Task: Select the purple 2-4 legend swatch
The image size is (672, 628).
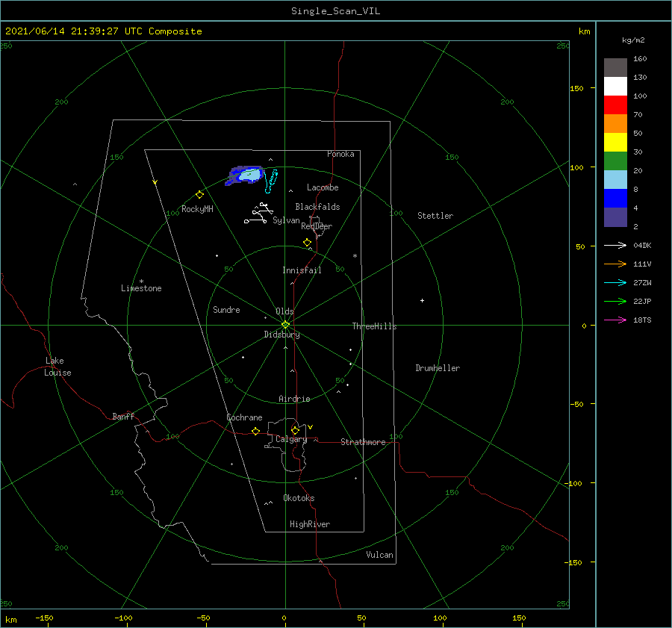Action: [615, 217]
